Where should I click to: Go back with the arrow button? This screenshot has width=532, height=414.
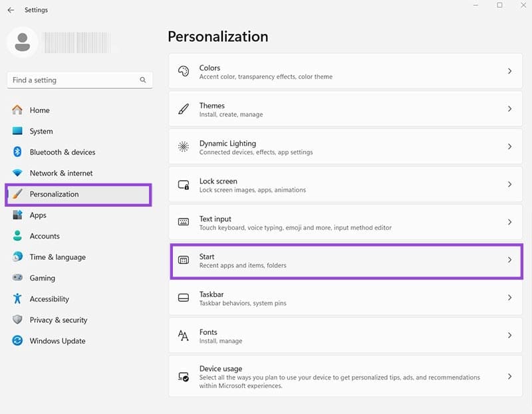pyautogui.click(x=11, y=10)
